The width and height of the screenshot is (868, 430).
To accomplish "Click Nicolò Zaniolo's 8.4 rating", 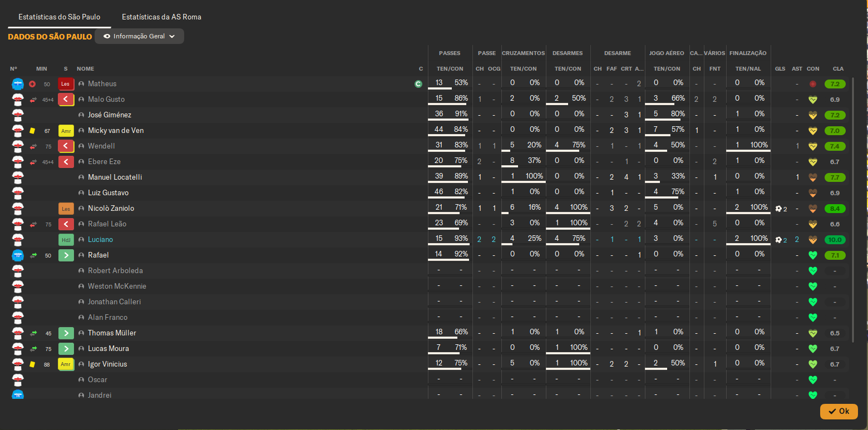I will 835,209.
